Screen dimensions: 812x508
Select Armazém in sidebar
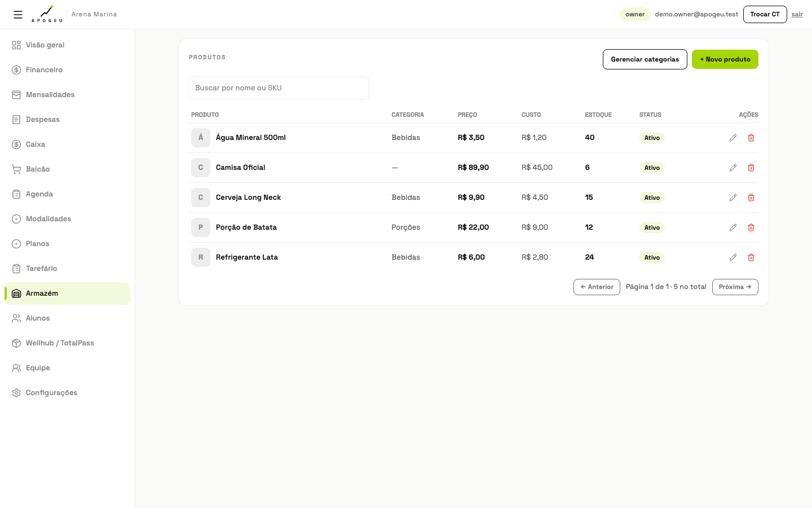67,294
